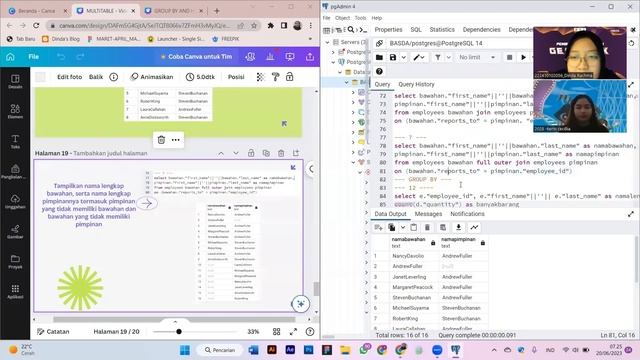The width and height of the screenshot is (640, 360).
Task: Delete Halaman 19 page
Action: pyautogui.click(x=281, y=153)
